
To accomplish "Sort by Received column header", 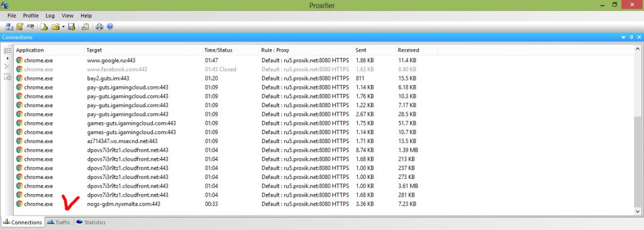I will pos(416,50).
